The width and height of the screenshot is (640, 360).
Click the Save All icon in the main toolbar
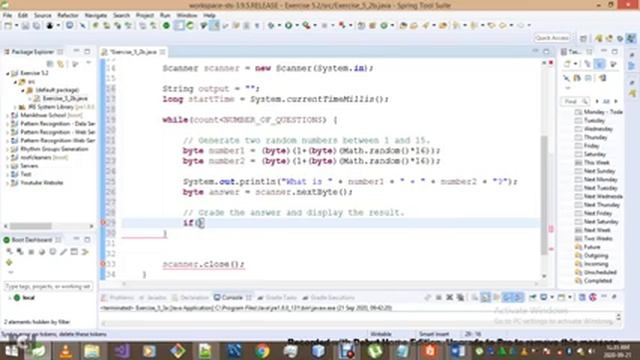pos(36,25)
